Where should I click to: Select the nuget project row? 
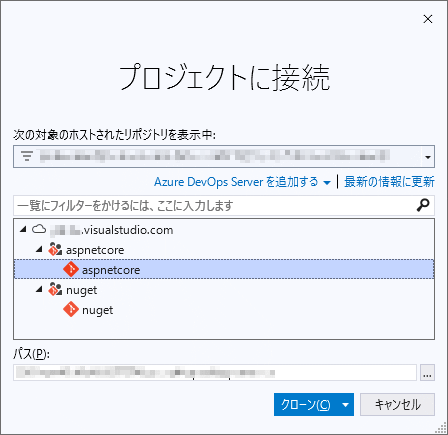click(224, 290)
